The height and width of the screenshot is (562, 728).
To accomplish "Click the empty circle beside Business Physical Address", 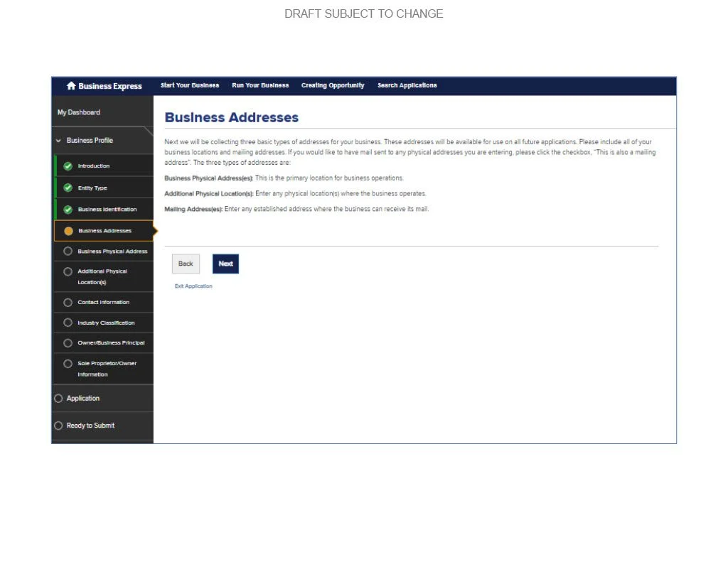I will [x=68, y=251].
